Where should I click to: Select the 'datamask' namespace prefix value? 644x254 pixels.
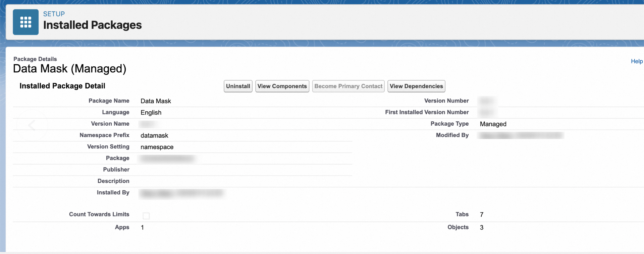[x=154, y=135]
